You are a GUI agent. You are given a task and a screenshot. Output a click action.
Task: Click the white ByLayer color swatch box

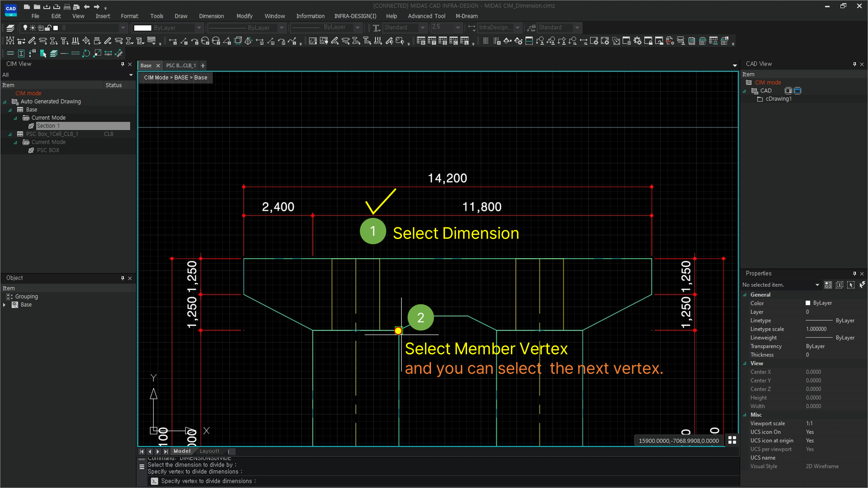[142, 28]
